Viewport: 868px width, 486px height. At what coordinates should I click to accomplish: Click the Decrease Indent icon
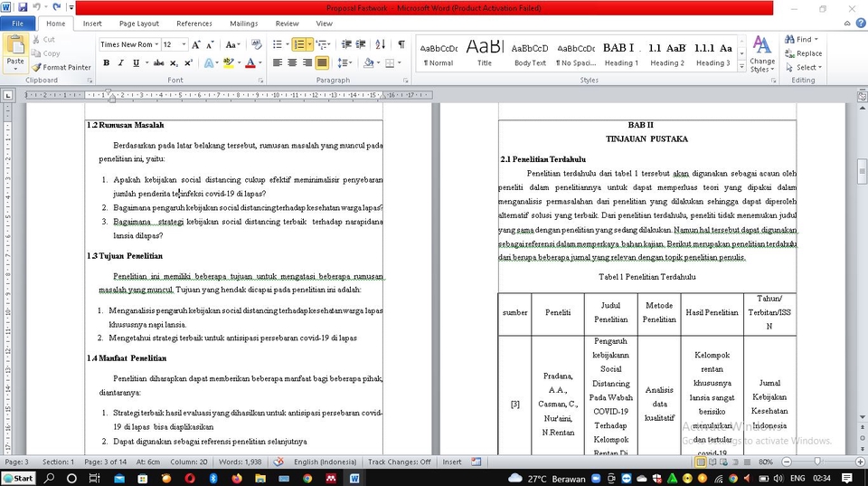346,44
